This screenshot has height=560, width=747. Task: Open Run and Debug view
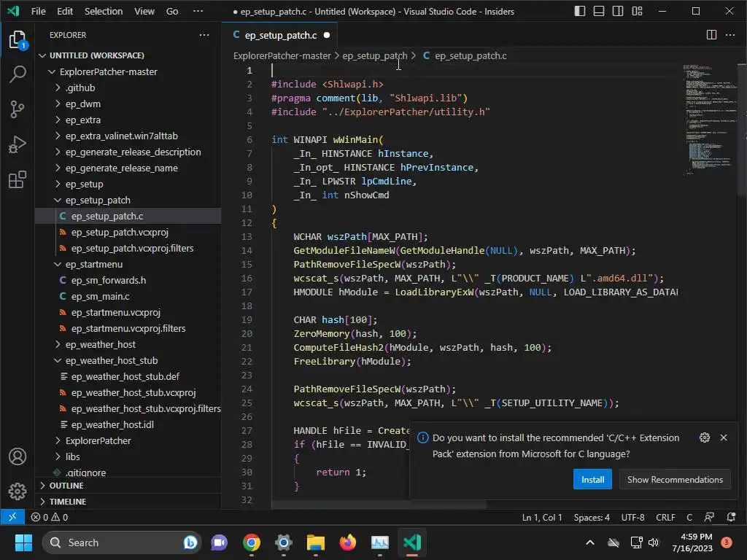18,144
